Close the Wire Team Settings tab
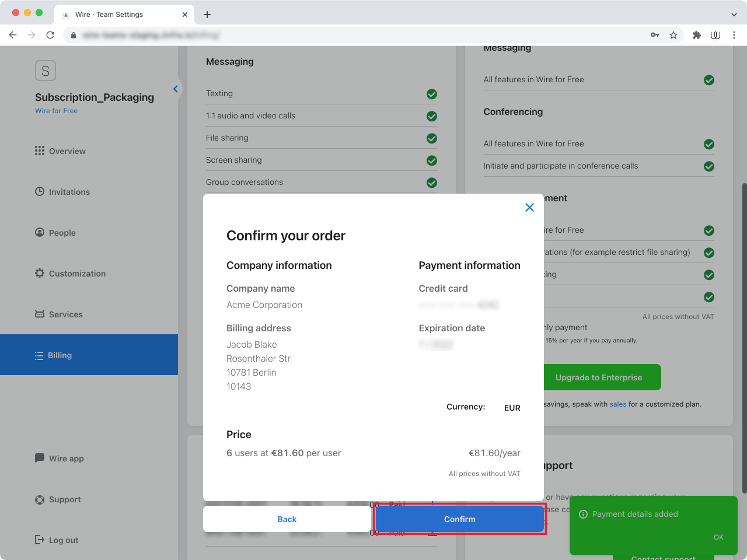 tap(184, 15)
